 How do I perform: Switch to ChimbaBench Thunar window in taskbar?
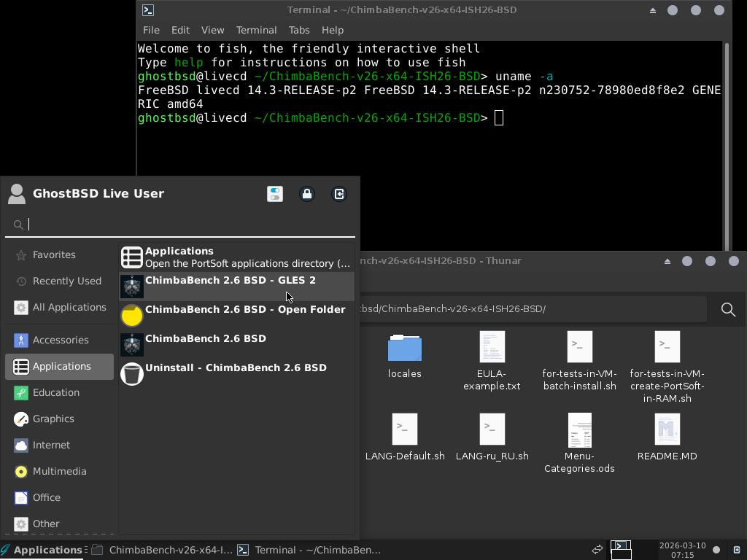point(162,550)
